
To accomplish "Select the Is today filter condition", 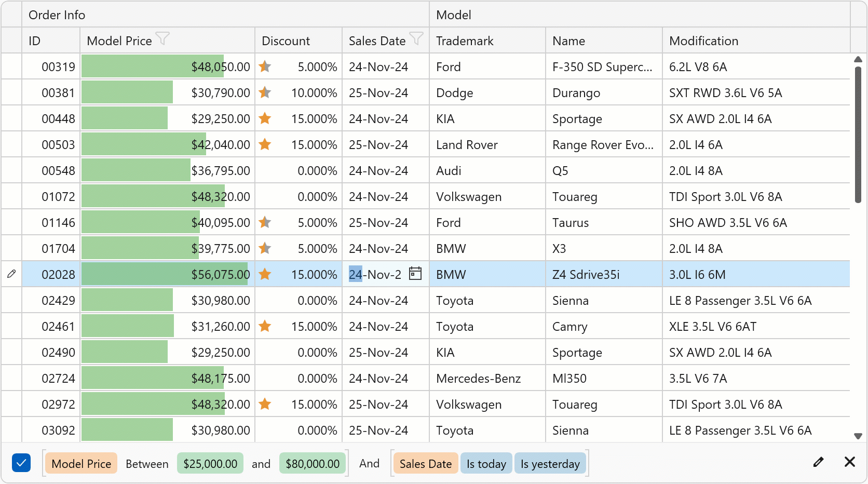I will point(486,463).
